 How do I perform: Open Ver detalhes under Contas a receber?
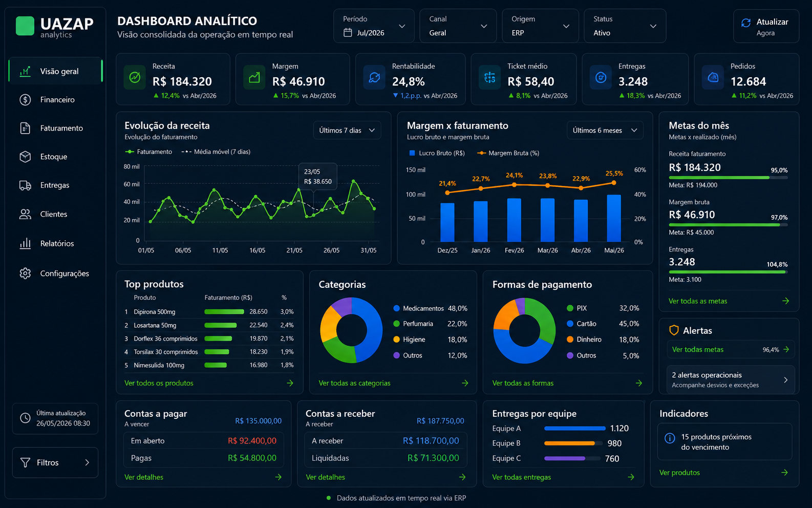(x=326, y=477)
